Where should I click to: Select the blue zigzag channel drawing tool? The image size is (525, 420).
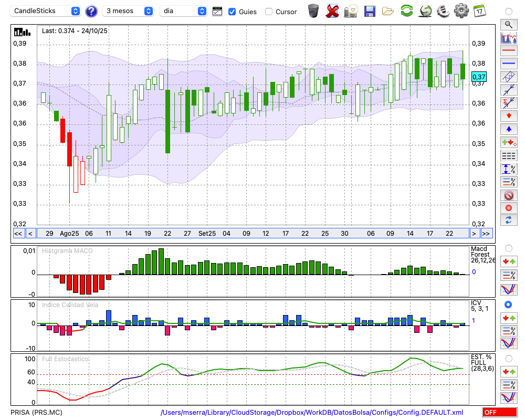click(509, 77)
